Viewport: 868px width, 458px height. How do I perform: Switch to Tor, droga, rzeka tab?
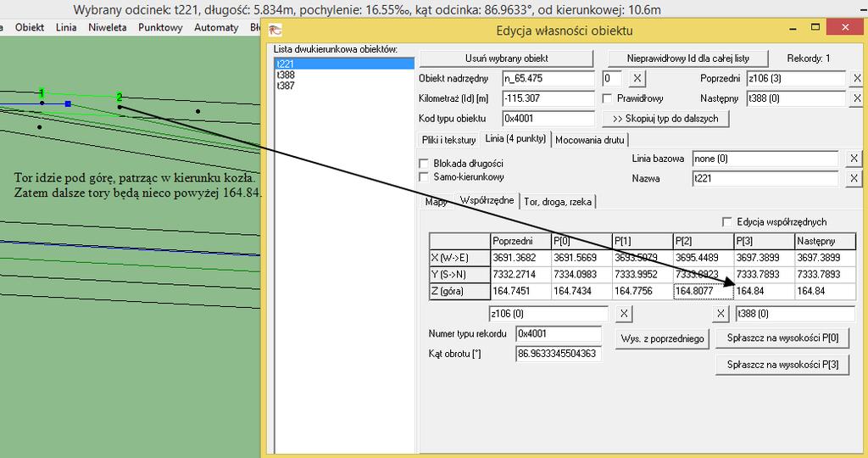point(558,202)
